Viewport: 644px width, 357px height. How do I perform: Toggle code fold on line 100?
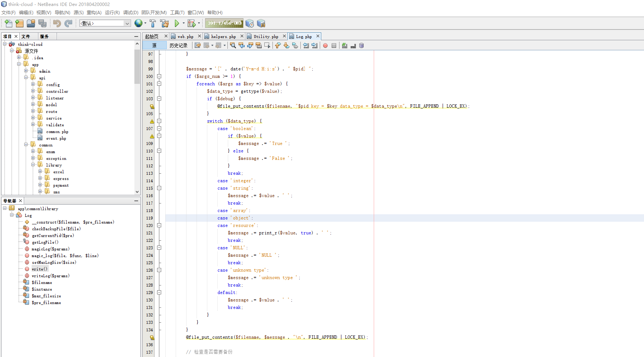[159, 76]
